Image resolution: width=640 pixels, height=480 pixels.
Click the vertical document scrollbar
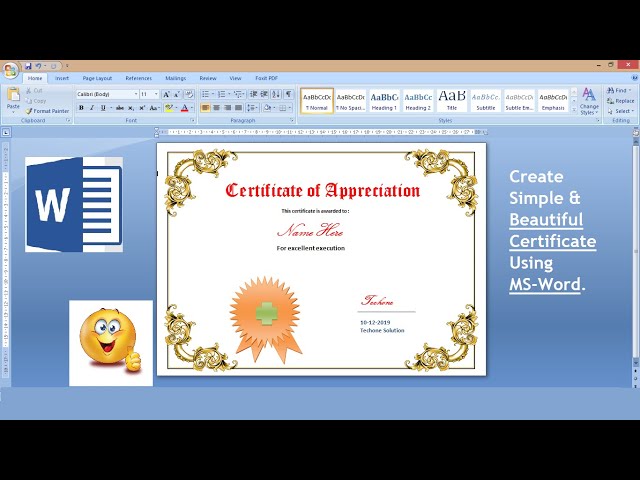click(636, 249)
